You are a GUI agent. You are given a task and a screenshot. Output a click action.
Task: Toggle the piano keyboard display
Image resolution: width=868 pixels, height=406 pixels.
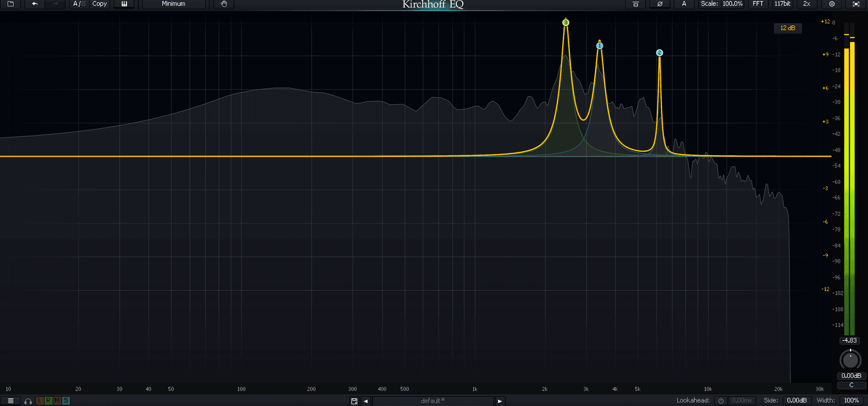point(124,4)
